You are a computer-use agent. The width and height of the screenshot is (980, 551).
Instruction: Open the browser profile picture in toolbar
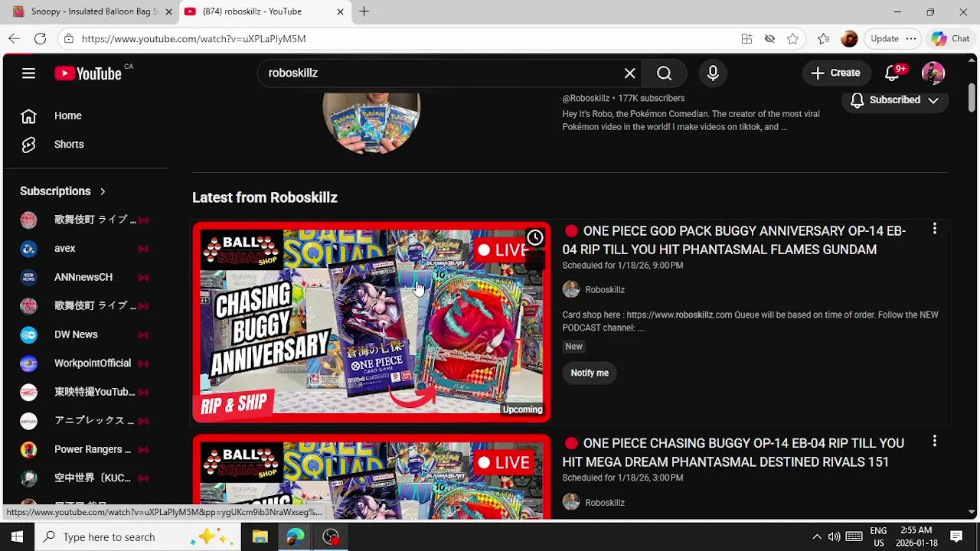(849, 38)
